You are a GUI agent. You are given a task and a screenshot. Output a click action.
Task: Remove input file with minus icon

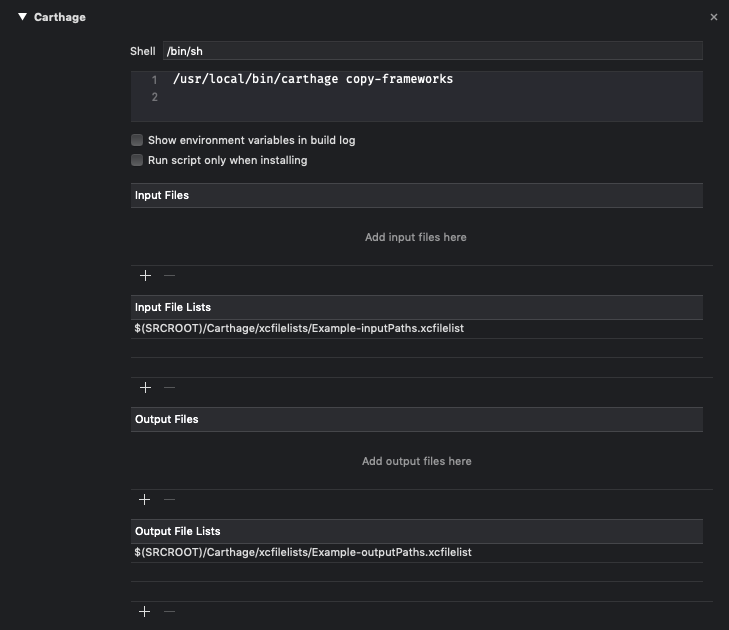pos(169,275)
